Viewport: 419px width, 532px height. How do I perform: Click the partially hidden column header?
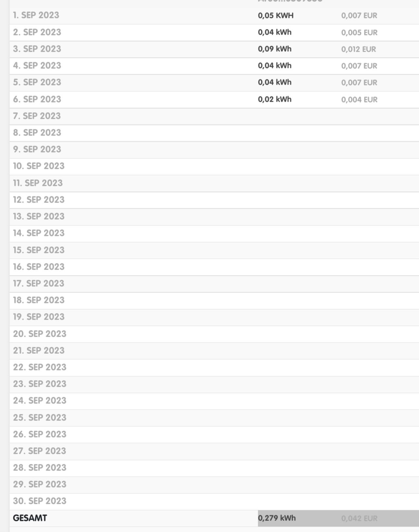(290, 1)
